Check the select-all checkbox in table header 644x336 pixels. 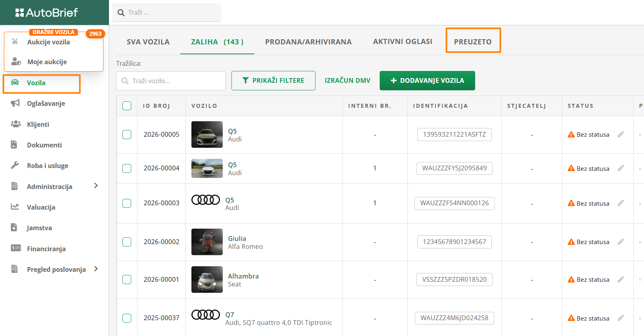(127, 106)
